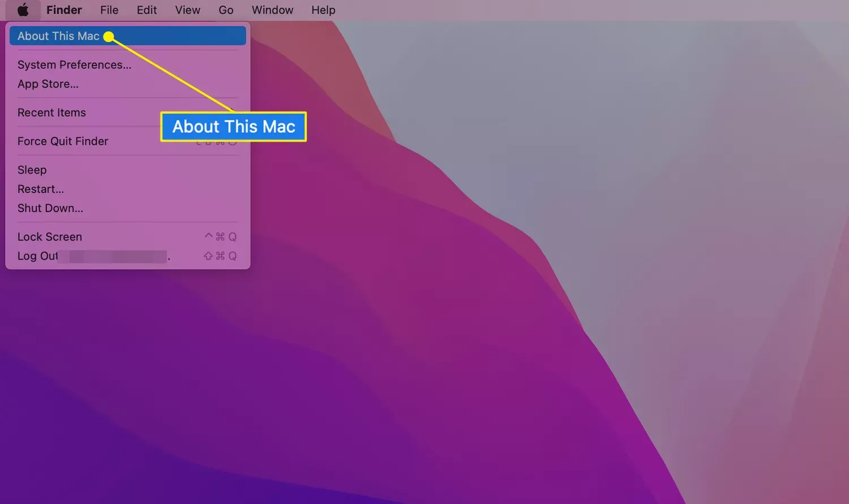The width and height of the screenshot is (849, 504).
Task: Click the About This Mac callout label
Action: click(233, 126)
